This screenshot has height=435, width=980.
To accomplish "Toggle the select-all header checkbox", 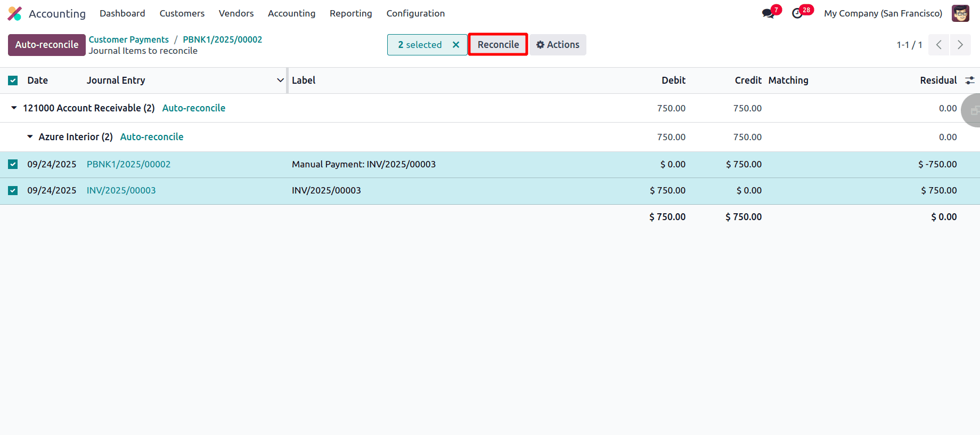I will point(13,80).
